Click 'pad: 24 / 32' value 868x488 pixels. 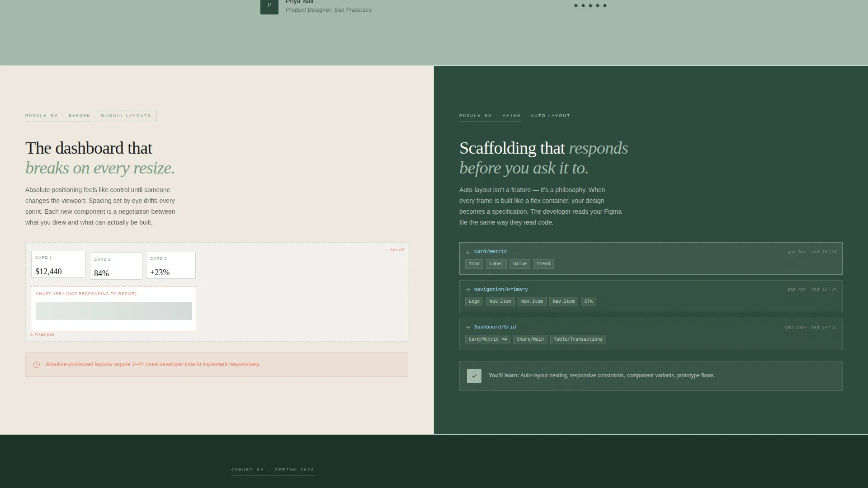(824, 327)
